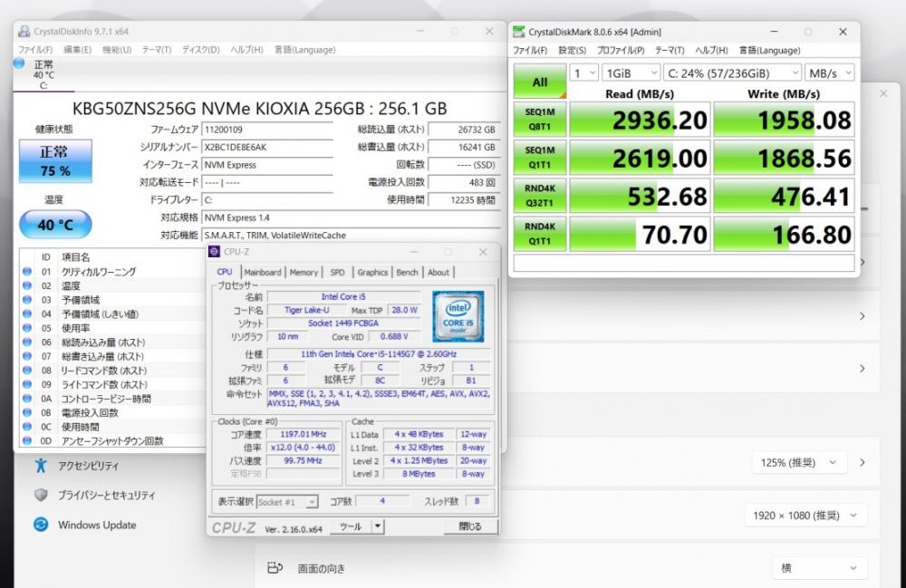906x588 pixels.
Task: Click the Windows Update icon in sidebar
Action: (x=41, y=525)
